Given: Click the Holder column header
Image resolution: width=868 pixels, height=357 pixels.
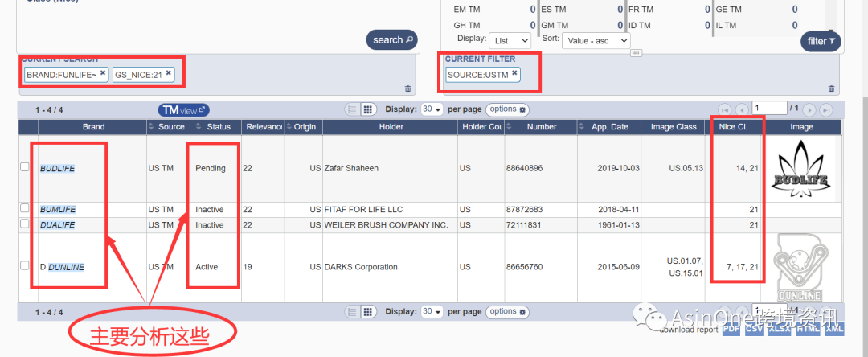Looking at the screenshot, I should click(391, 127).
